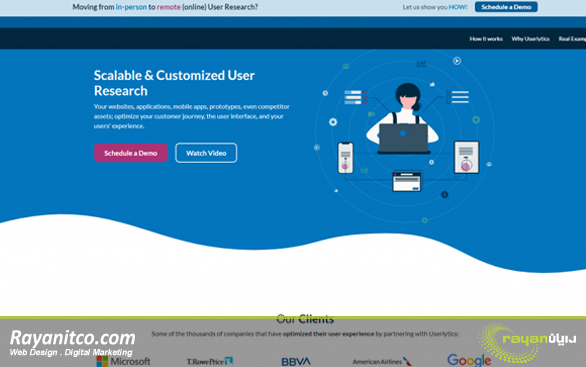Click the 'Your websites, applications' paragraph
586x367 pixels.
point(192,116)
